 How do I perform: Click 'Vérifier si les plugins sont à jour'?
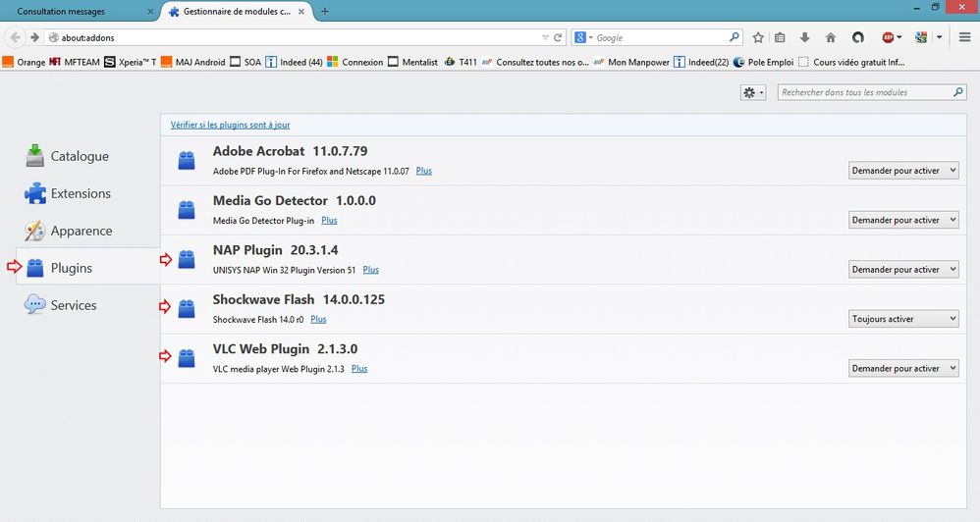pyautogui.click(x=230, y=125)
